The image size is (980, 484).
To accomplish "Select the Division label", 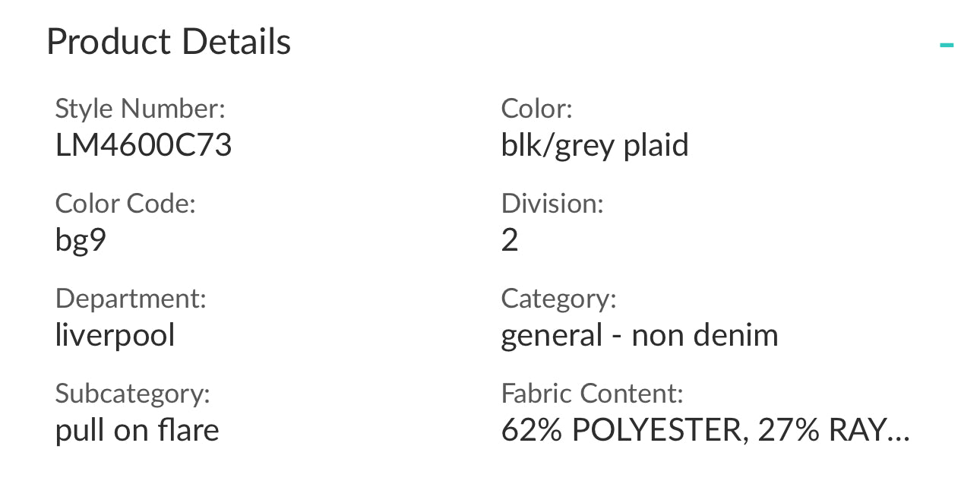I will click(552, 204).
